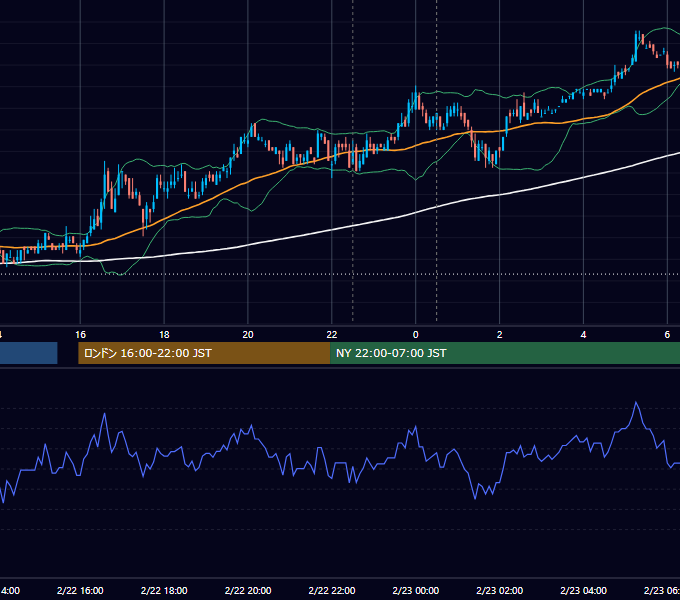Click the hour label 18 on the time axis
Screen dimensions: 680x600
point(164,335)
